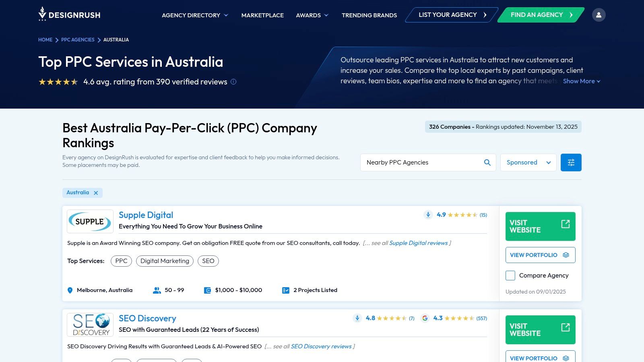Viewport: 644px width, 362px height.
Task: Open SEO Discovery reviews link
Action: 321,346
